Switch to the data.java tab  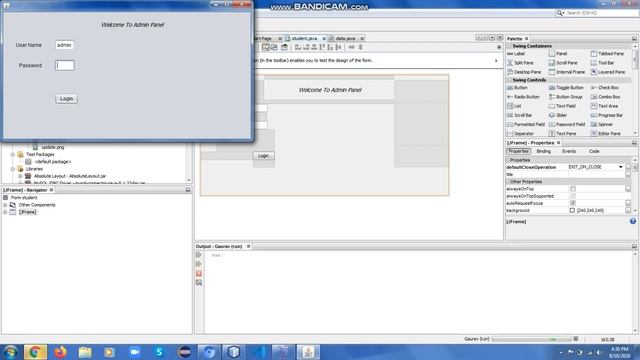[345, 38]
